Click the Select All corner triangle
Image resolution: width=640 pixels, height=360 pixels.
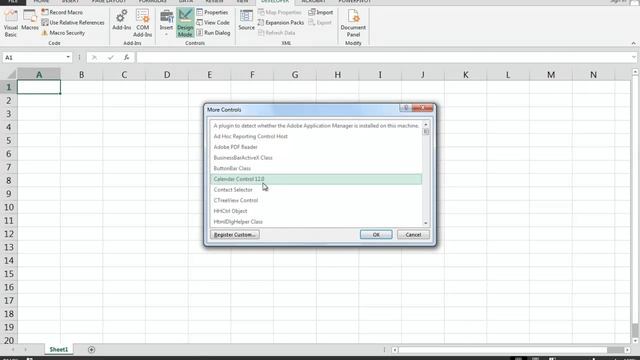coord(11,75)
